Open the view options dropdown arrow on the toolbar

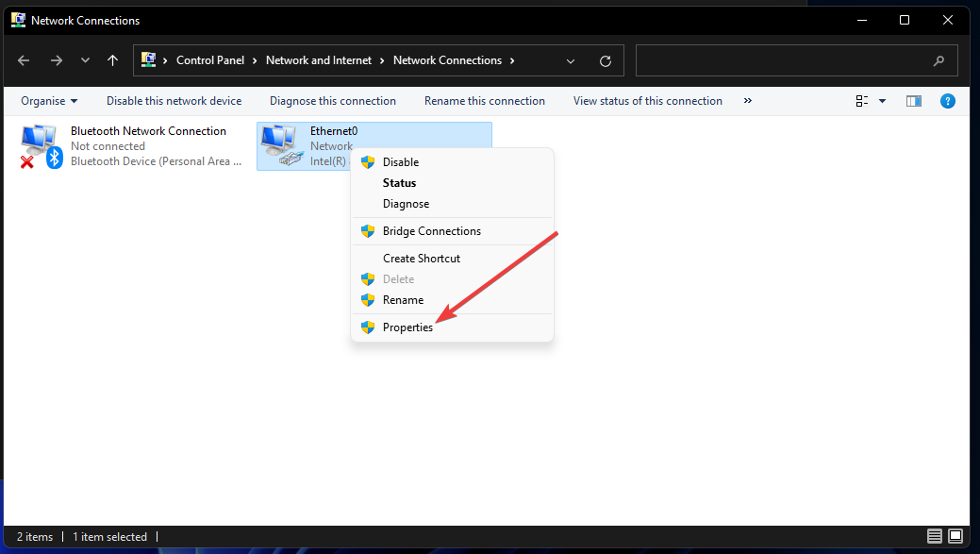click(x=881, y=101)
